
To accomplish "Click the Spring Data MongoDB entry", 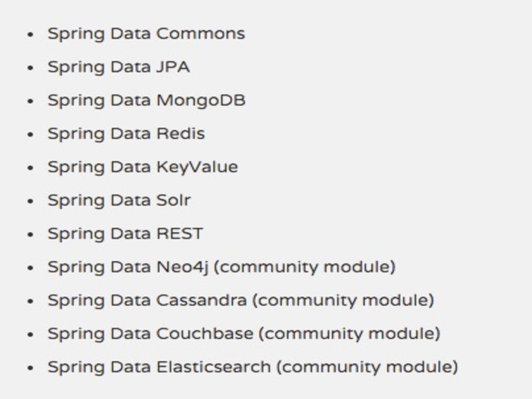I will tap(147, 100).
